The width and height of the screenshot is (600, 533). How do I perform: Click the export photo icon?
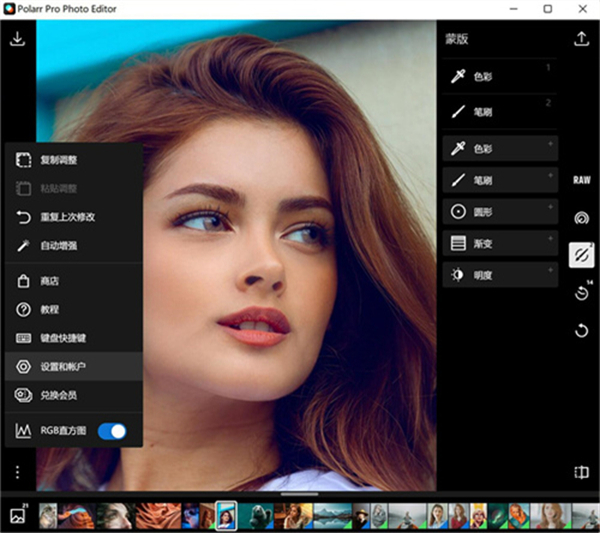pos(581,39)
